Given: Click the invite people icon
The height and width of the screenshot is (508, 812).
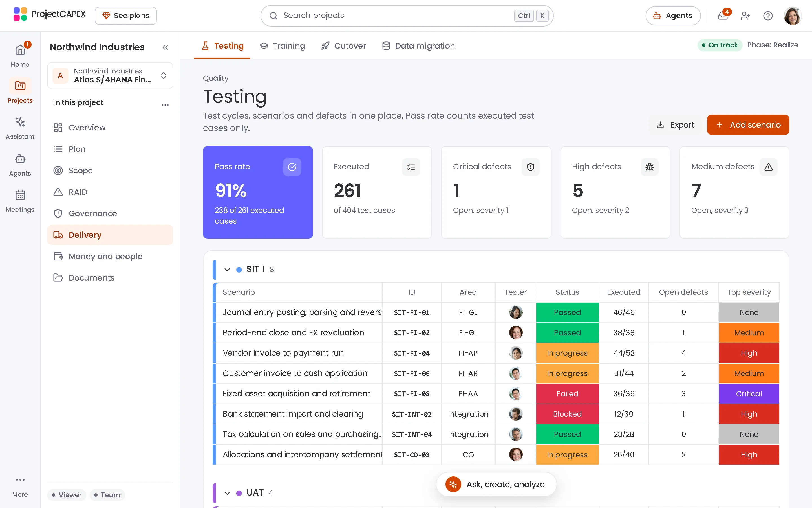Looking at the screenshot, I should [x=745, y=16].
